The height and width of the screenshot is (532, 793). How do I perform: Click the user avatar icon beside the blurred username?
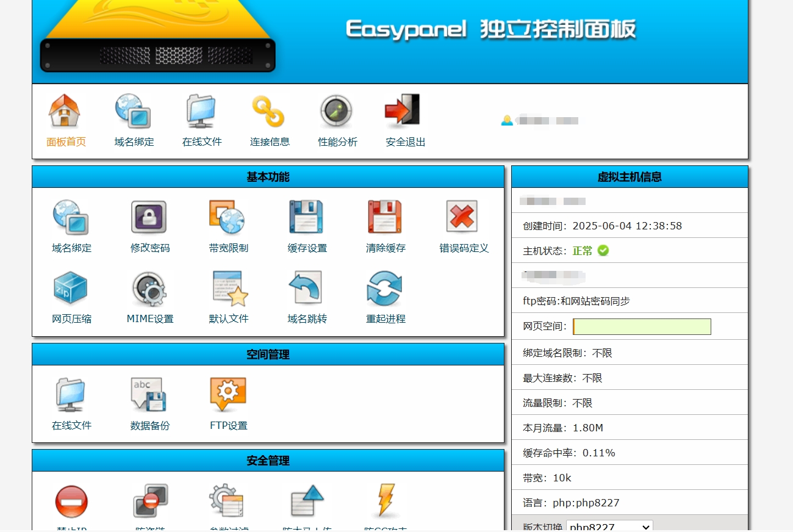pos(507,120)
